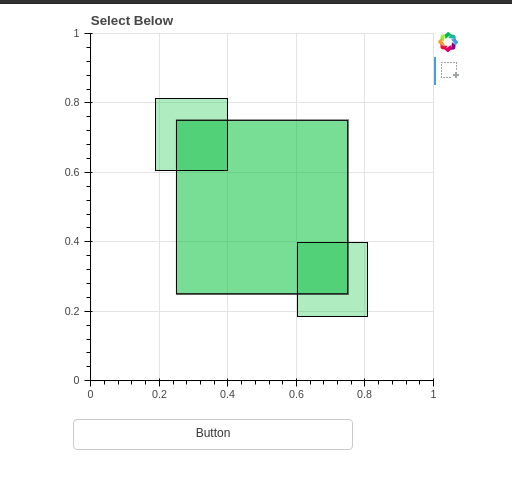Click the 0.4 label on the x-axis
This screenshot has height=480, width=512.
227,394
